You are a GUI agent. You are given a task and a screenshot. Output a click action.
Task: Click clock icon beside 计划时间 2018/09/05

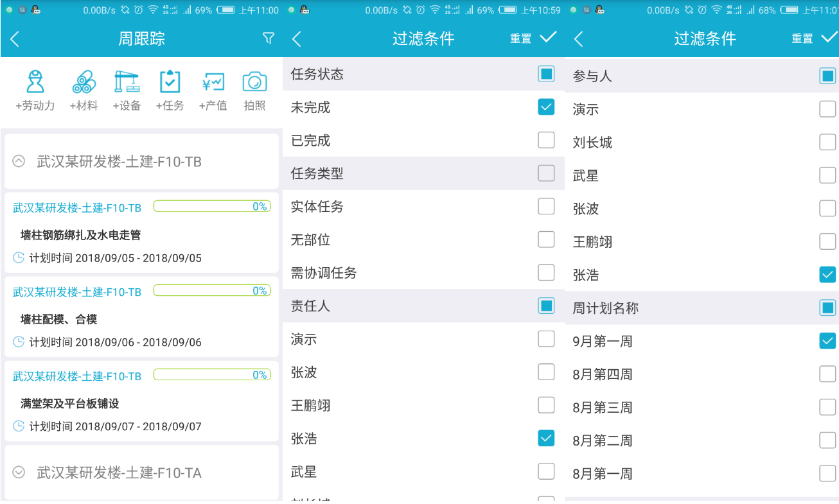(19, 258)
